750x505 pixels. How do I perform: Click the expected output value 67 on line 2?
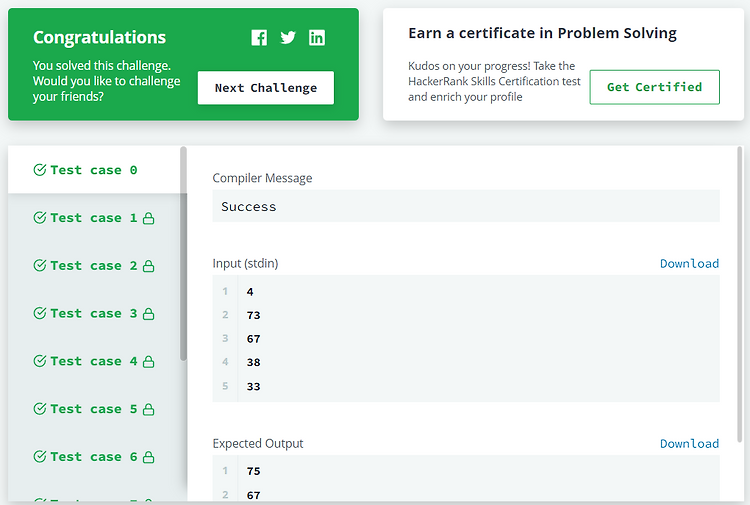point(254,495)
